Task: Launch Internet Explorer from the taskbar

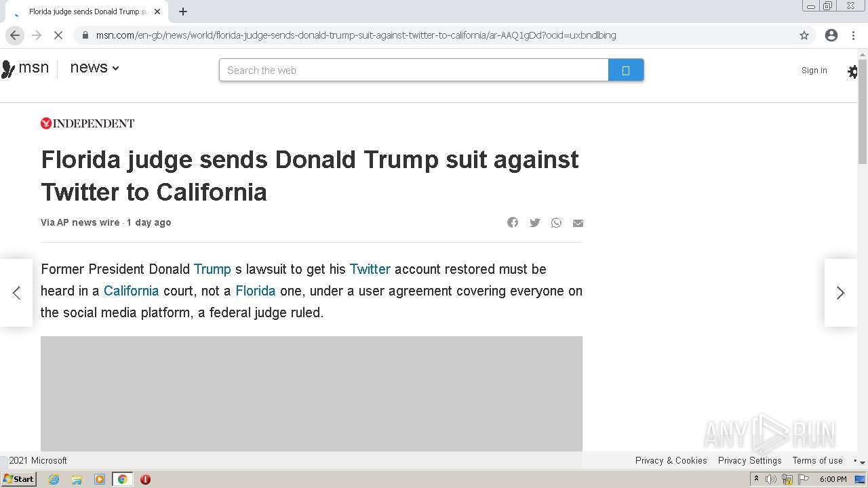Action: 54,479
